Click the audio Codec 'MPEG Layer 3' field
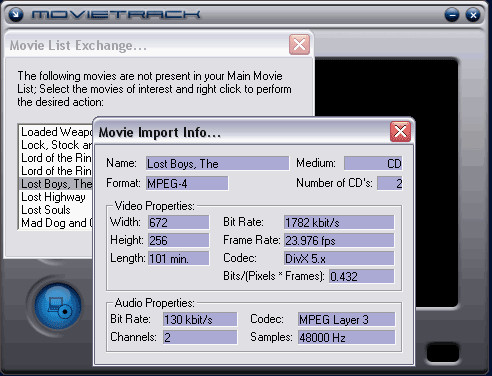492x376 pixels. tap(347, 319)
